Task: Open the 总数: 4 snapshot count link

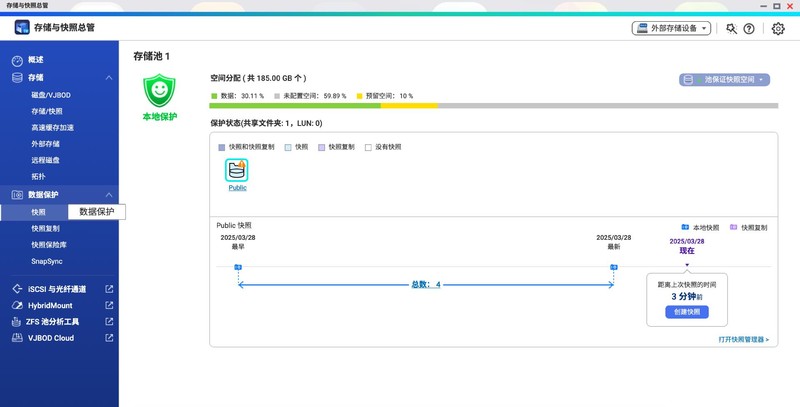Action: (x=426, y=285)
